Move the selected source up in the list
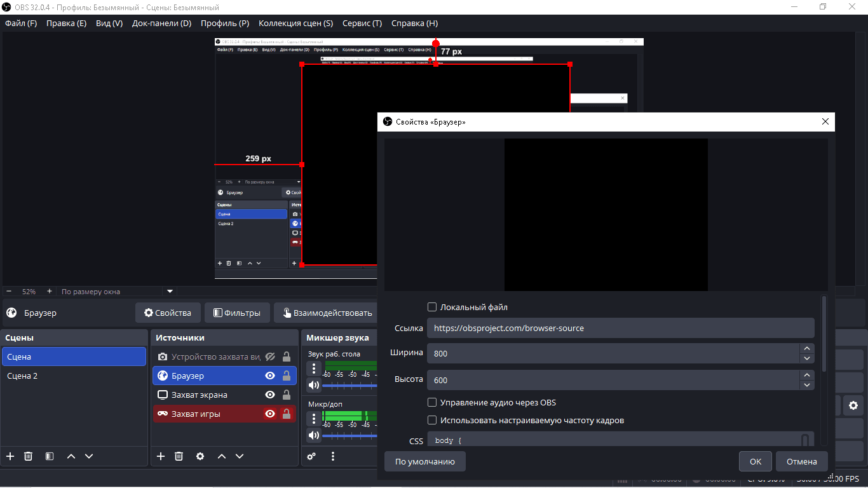 coord(221,456)
